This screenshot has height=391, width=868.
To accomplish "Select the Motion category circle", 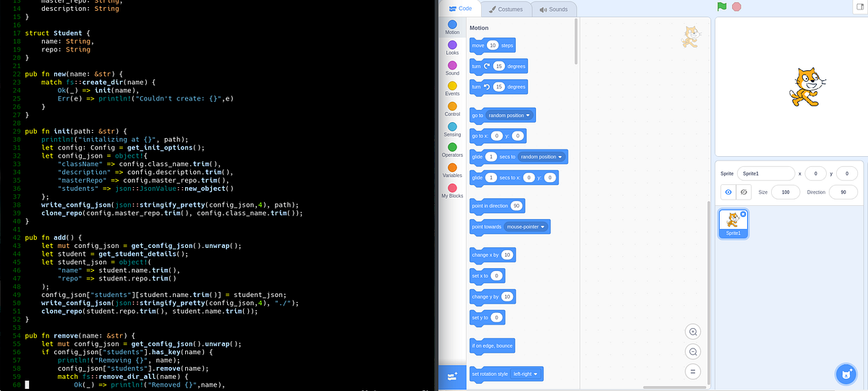I will tap(452, 24).
